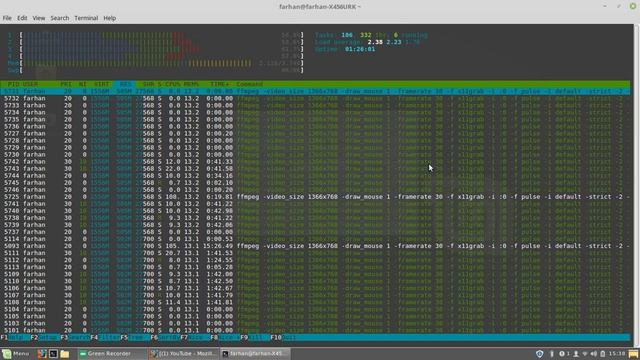Open the Help menu
The height and width of the screenshot is (360, 640).
pyautogui.click(x=109, y=18)
